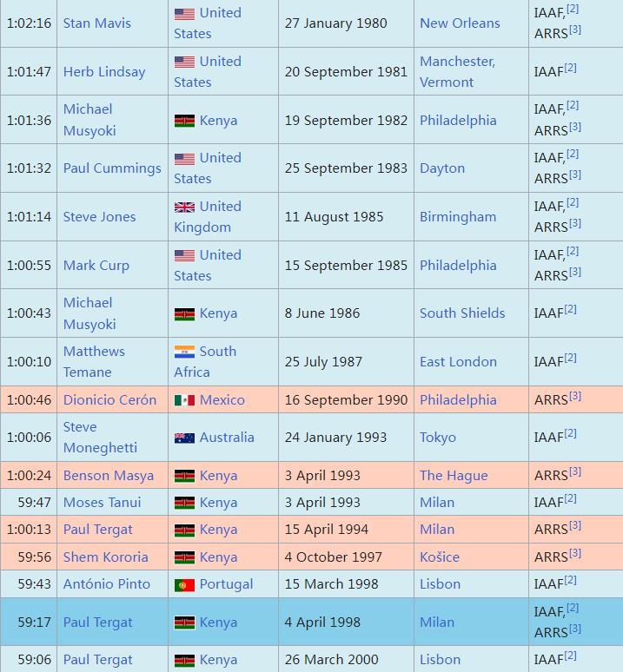Open The Hague city link

454,476
